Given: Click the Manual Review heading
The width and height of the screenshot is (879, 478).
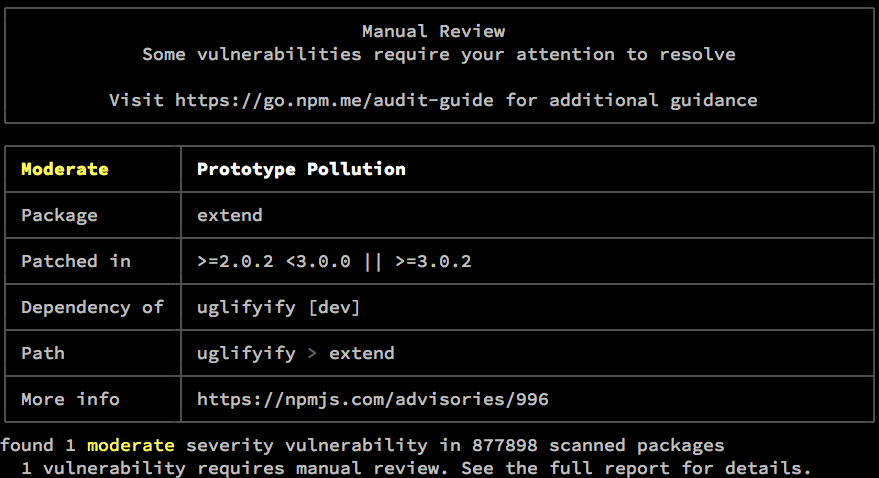Looking at the screenshot, I should [433, 32].
